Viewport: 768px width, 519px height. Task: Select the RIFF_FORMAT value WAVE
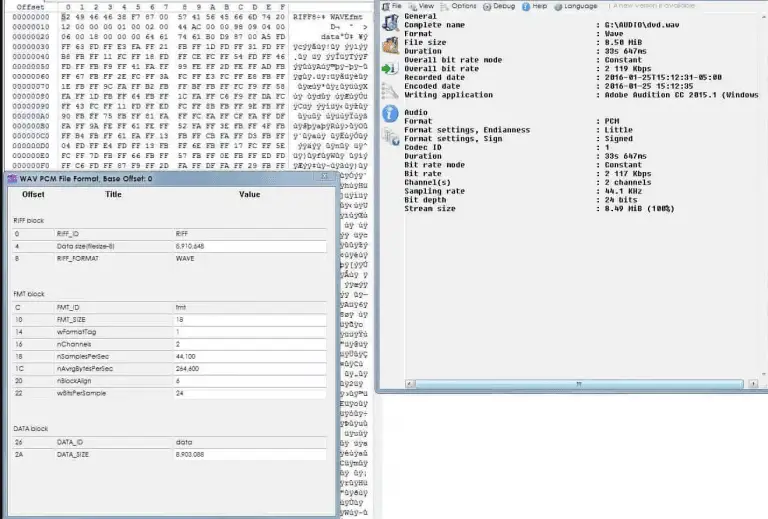(x=185, y=259)
